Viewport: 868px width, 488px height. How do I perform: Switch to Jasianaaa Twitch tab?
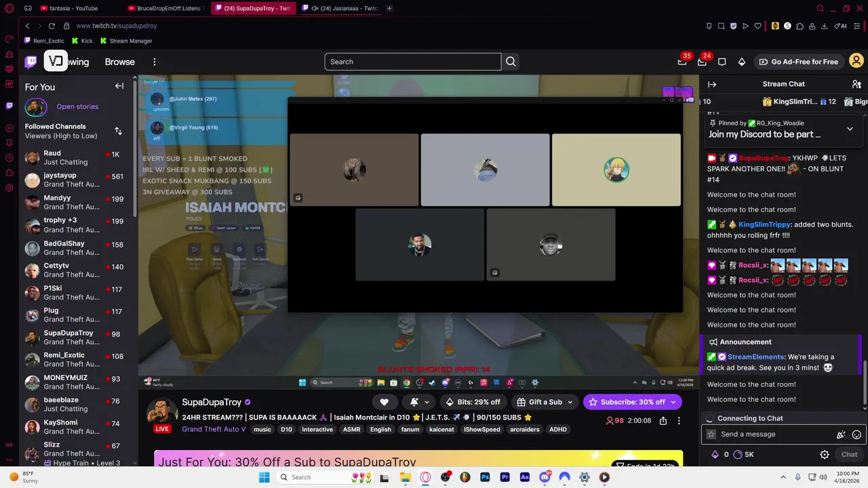click(x=342, y=8)
